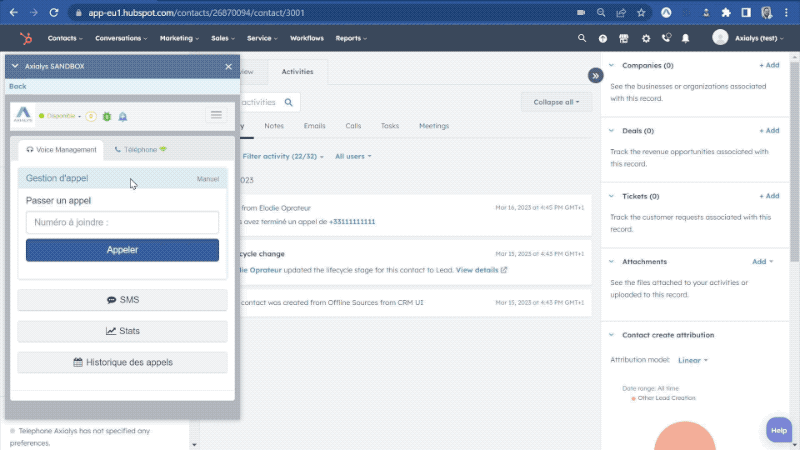
Task: Click the HubSpot search magnifier icon
Action: (582, 38)
